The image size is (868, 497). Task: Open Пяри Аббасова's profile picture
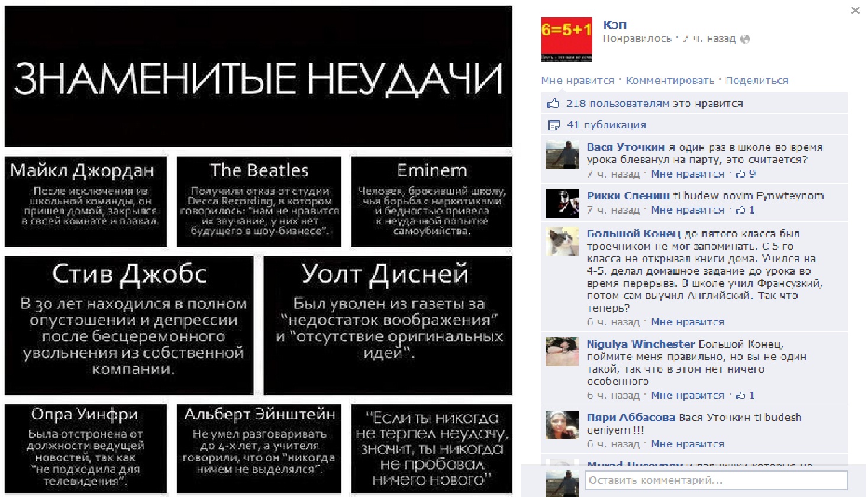pyautogui.click(x=562, y=425)
